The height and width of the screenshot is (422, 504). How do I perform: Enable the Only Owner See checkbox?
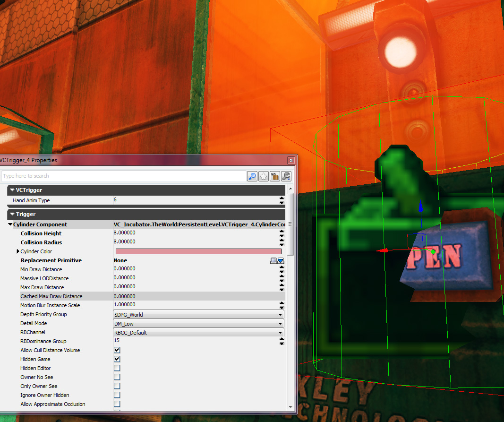click(x=117, y=386)
